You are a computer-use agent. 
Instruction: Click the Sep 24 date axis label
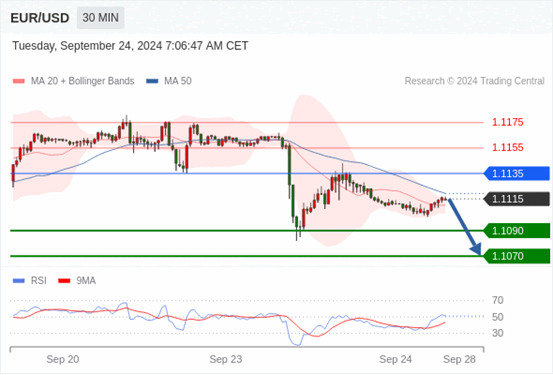pos(395,359)
